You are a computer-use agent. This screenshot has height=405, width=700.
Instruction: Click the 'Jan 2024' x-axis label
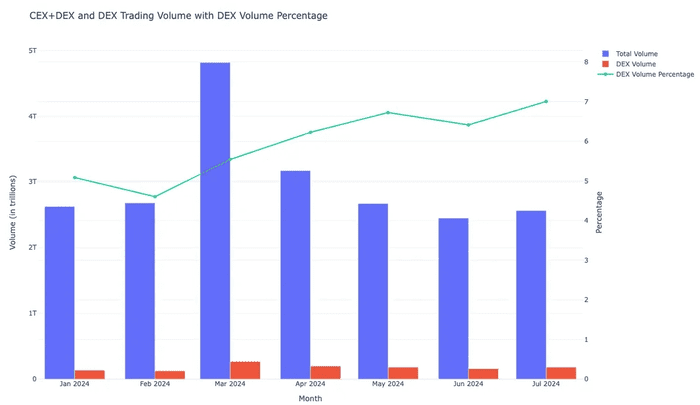click(75, 384)
